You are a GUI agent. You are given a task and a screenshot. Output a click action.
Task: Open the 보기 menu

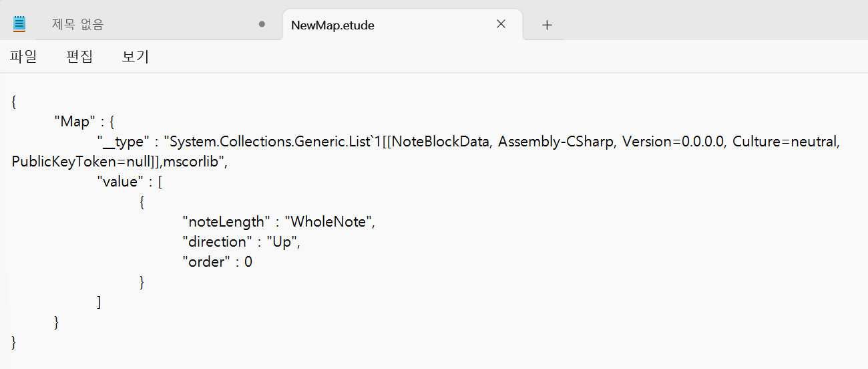click(x=136, y=57)
